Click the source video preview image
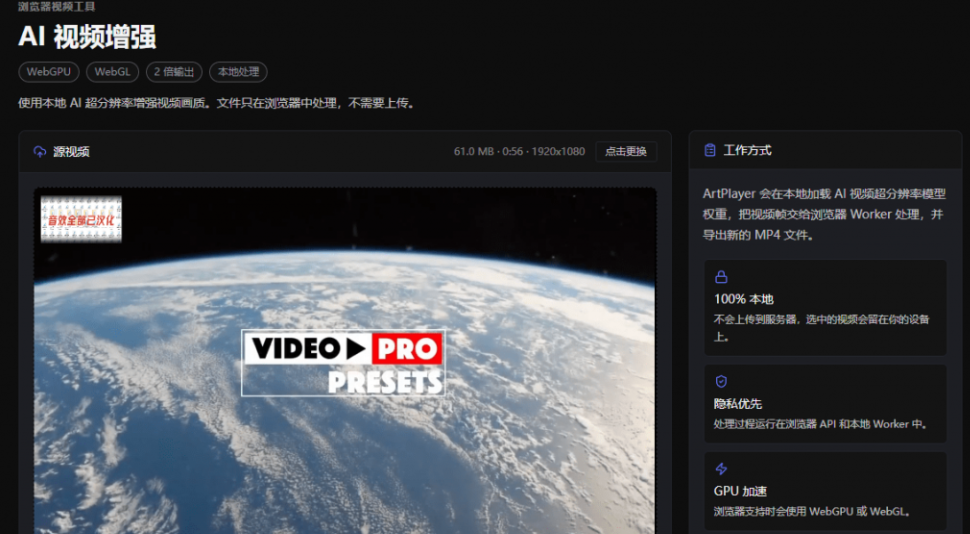Screen dimensions: 970x534 click(x=345, y=360)
